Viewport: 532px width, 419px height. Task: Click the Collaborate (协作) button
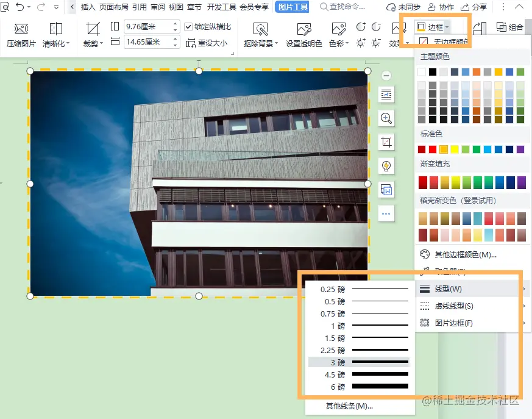tap(441, 7)
